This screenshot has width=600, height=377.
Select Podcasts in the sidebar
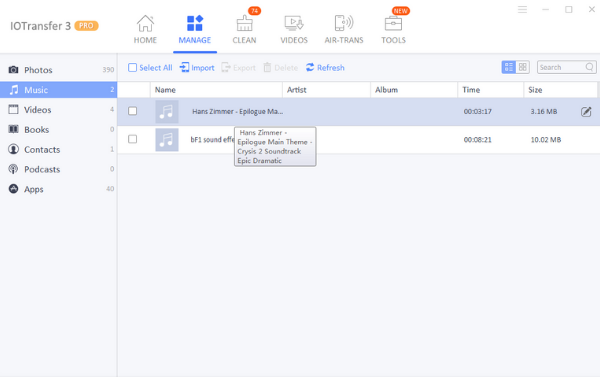(x=59, y=169)
